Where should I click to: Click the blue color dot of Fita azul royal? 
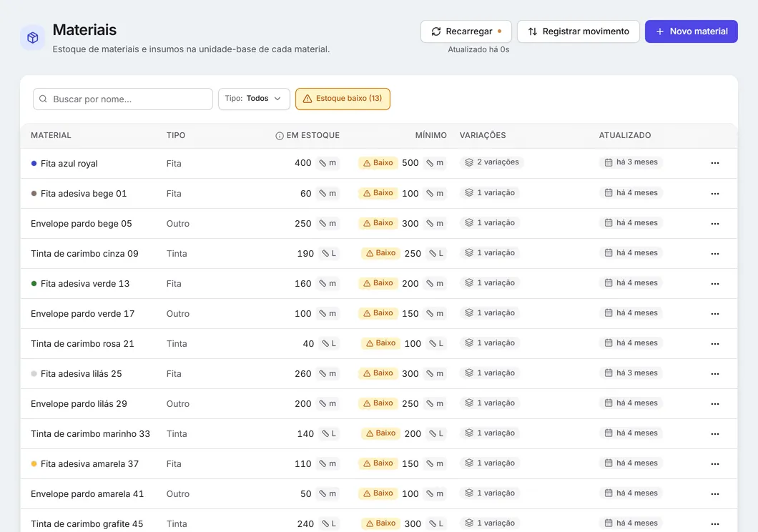[x=34, y=163]
